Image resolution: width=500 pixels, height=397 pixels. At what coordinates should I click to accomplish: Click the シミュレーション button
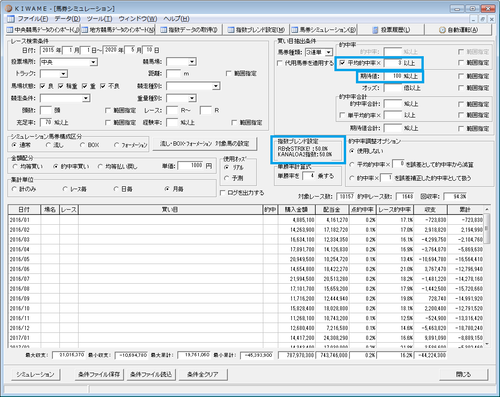pyautogui.click(x=35, y=374)
